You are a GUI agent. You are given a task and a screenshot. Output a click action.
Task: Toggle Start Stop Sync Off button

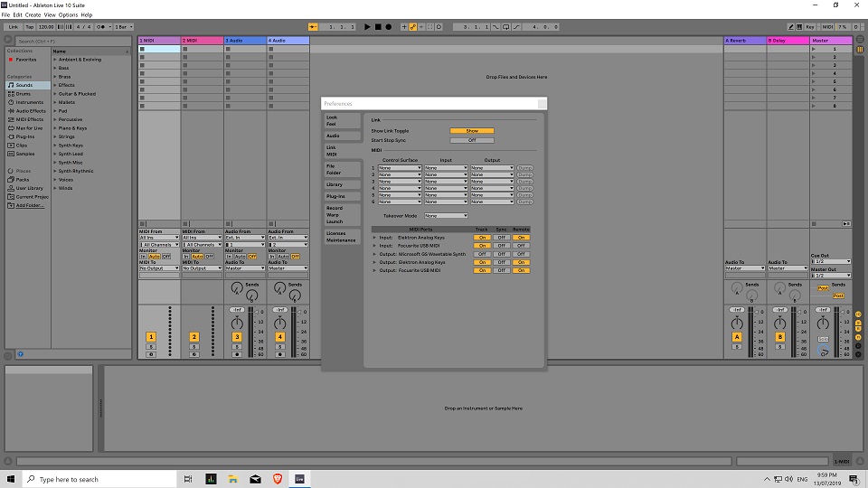[x=472, y=141]
